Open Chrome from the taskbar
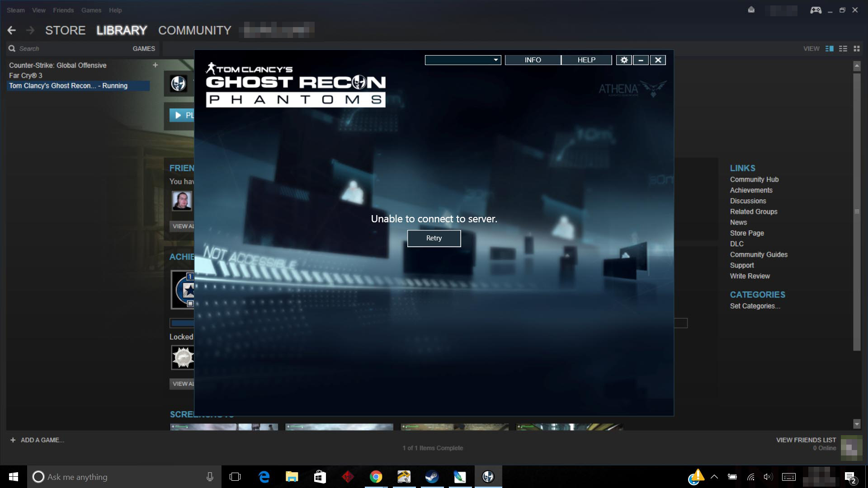868x488 pixels. point(376,477)
